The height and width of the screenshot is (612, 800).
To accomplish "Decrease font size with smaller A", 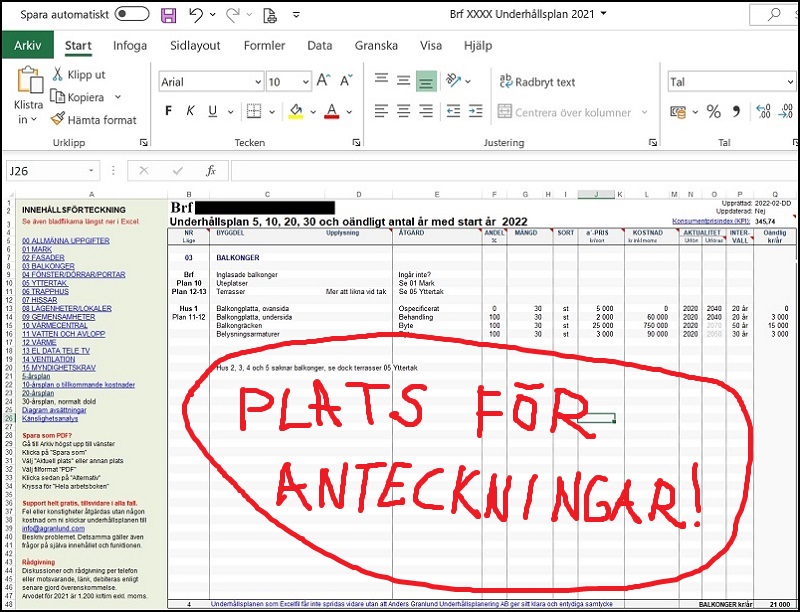I will point(346,81).
